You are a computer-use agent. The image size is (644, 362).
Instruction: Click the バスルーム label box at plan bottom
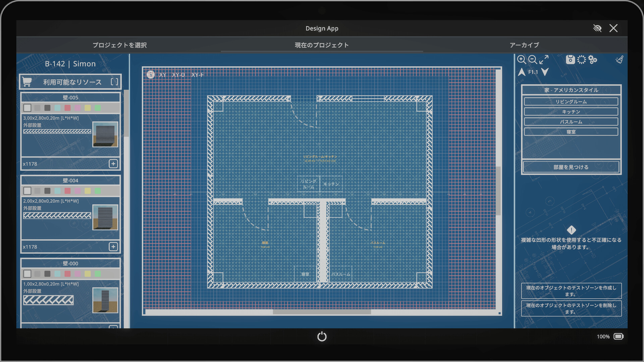click(341, 274)
